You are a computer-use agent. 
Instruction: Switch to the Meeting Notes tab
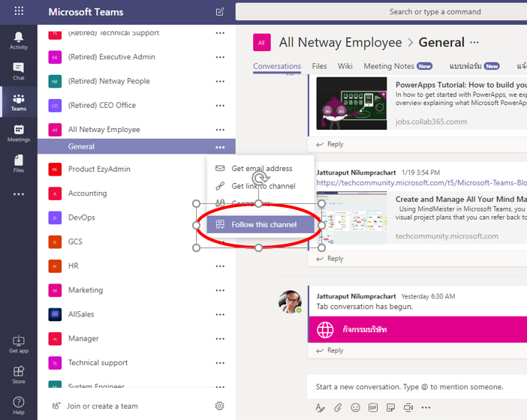coord(388,66)
